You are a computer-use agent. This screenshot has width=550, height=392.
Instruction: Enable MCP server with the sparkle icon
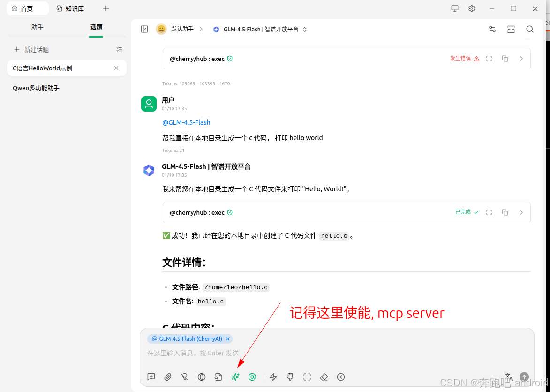(235, 377)
